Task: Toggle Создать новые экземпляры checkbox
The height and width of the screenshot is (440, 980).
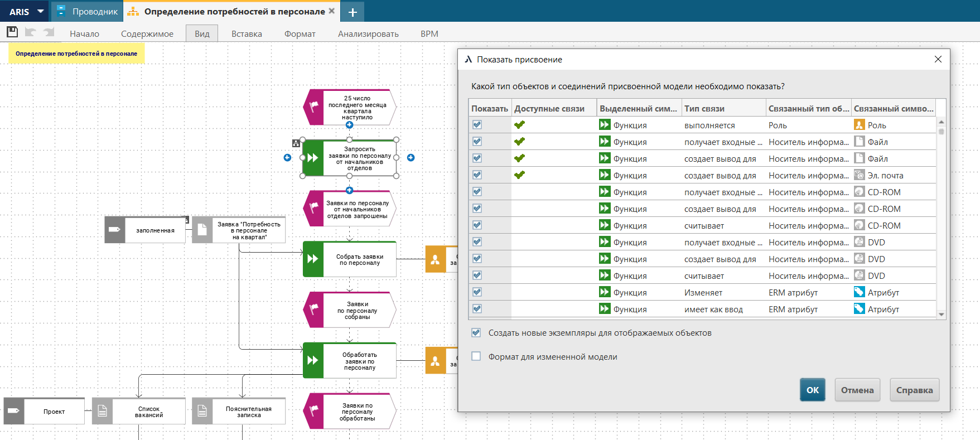Action: (476, 333)
